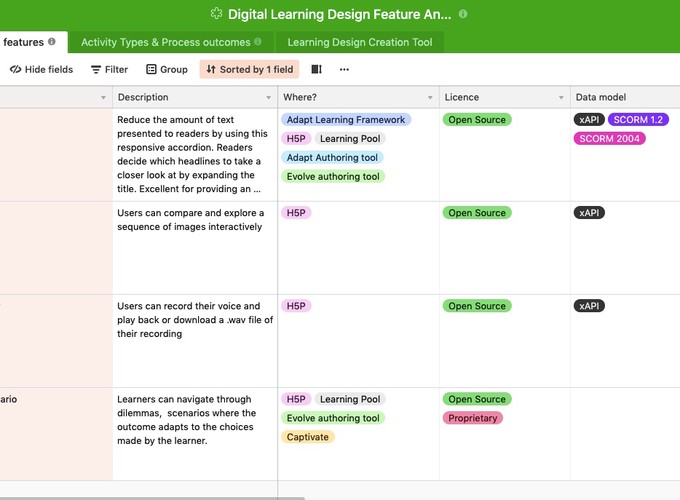The height and width of the screenshot is (500, 680).
Task: Select accordion description cell text
Action: point(193,154)
